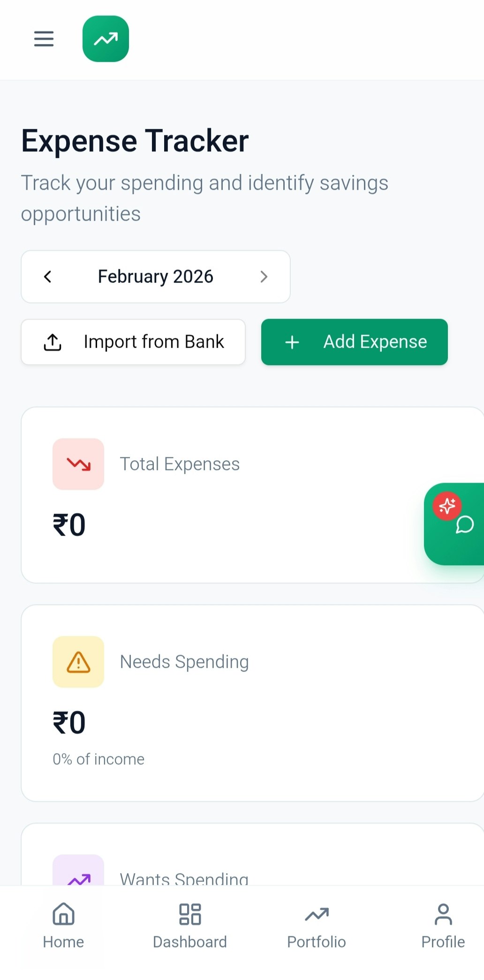Select the red downward trend icon
The height and width of the screenshot is (980, 484).
tap(78, 464)
